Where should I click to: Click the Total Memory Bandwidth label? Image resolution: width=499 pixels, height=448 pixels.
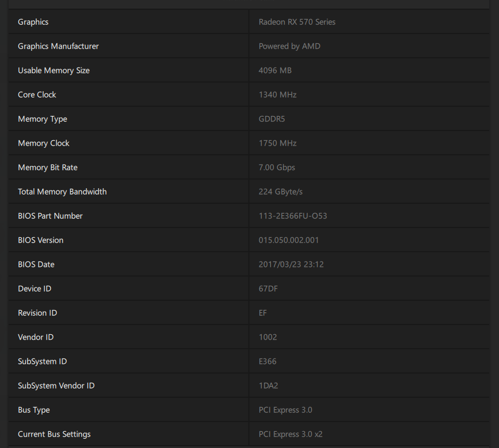tap(62, 192)
